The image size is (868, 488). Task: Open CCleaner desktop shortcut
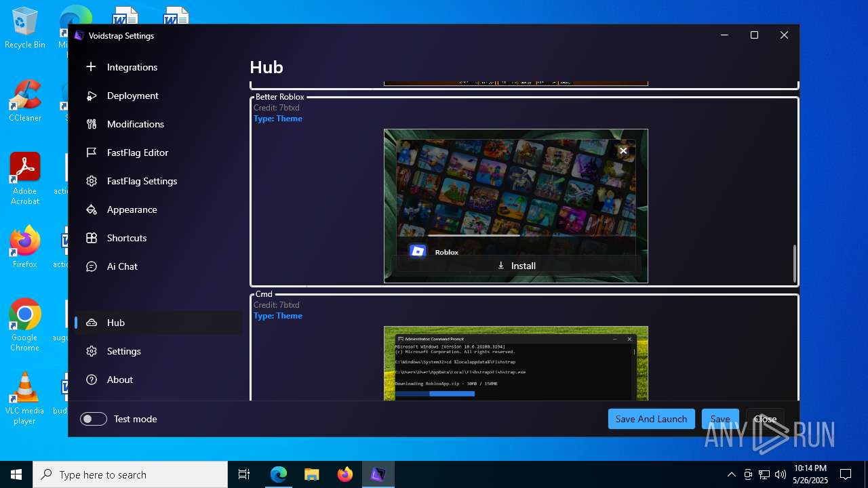(25, 102)
